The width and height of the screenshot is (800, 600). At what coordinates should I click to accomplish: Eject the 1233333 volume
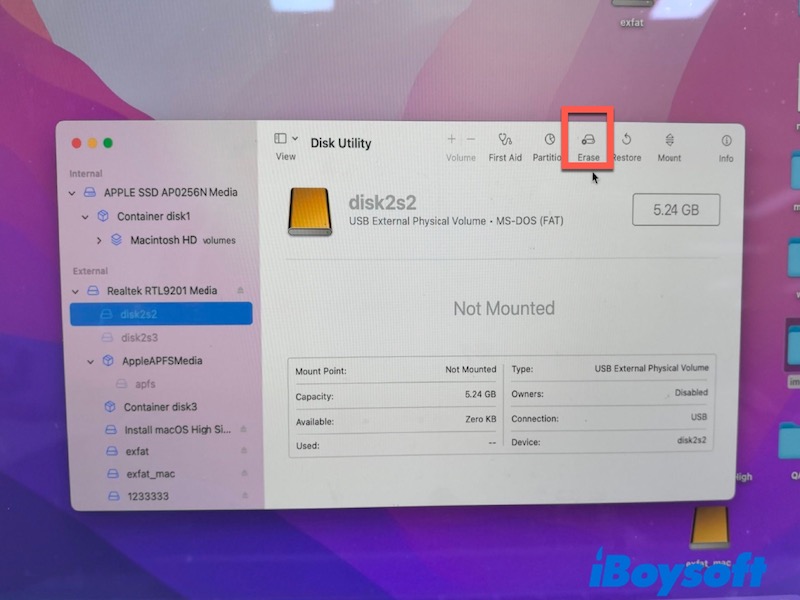244,495
